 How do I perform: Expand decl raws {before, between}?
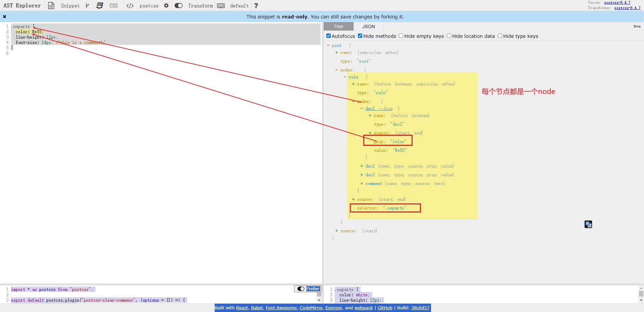click(370, 116)
